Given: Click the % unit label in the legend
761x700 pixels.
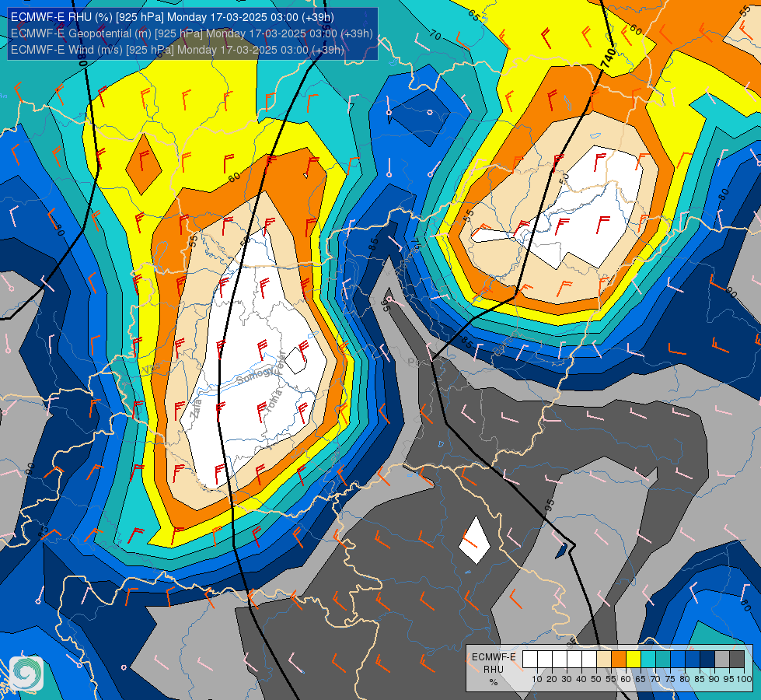Looking at the screenshot, I should coord(494,682).
